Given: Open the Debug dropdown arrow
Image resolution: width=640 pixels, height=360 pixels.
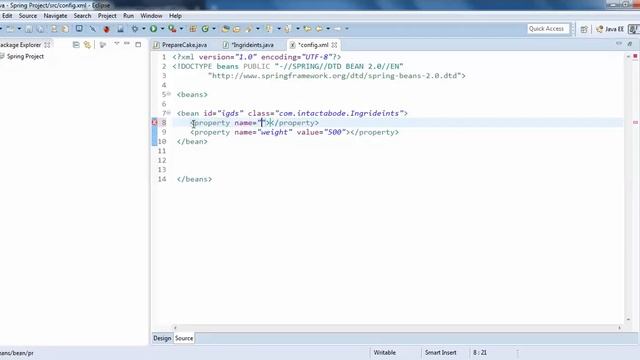Looking at the screenshot, I should 143,29.
